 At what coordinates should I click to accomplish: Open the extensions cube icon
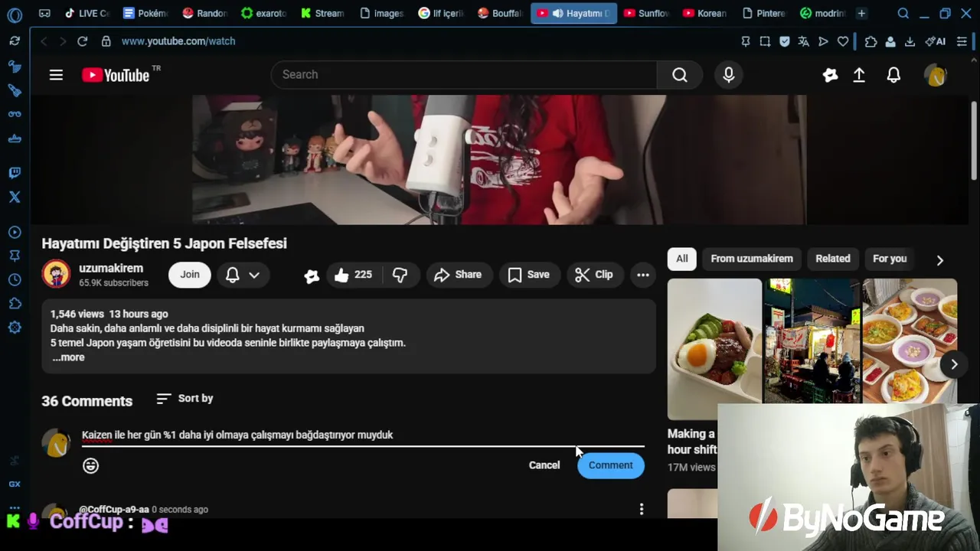pyautogui.click(x=871, y=41)
